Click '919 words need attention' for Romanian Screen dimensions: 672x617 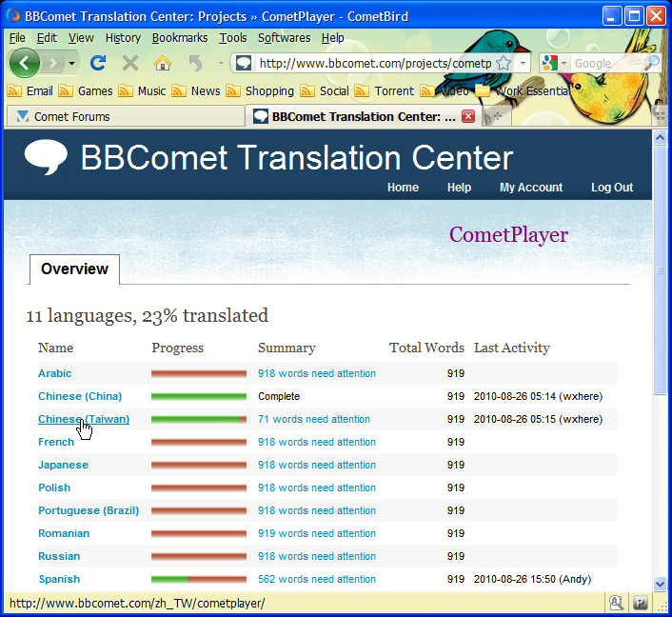pyautogui.click(x=317, y=533)
